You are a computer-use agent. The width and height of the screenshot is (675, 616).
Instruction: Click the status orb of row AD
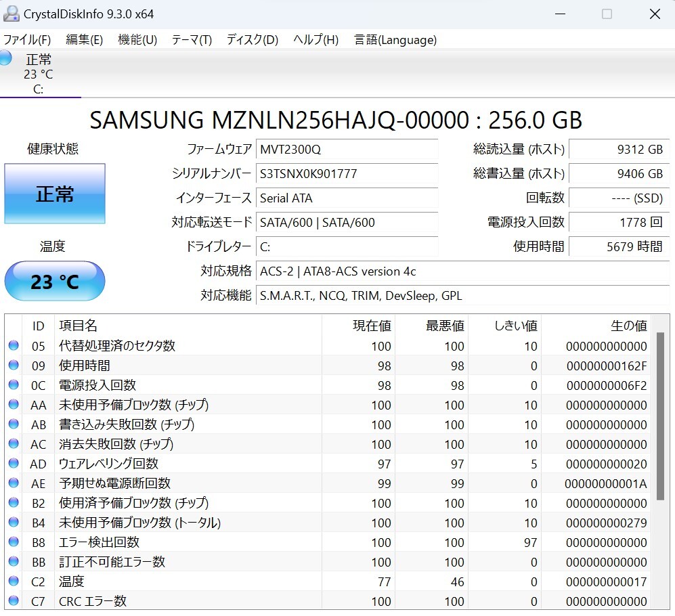[x=14, y=463]
